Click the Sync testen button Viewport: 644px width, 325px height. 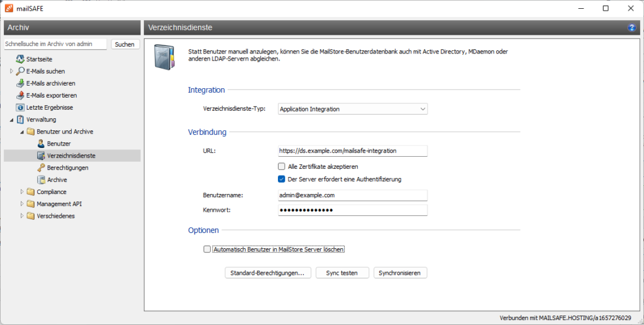(341, 273)
